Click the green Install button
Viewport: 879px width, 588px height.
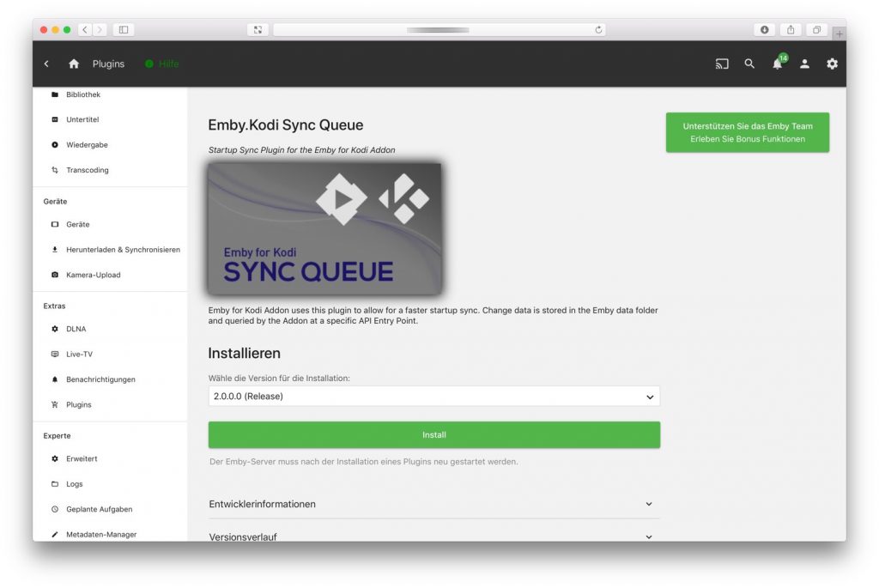pos(433,435)
